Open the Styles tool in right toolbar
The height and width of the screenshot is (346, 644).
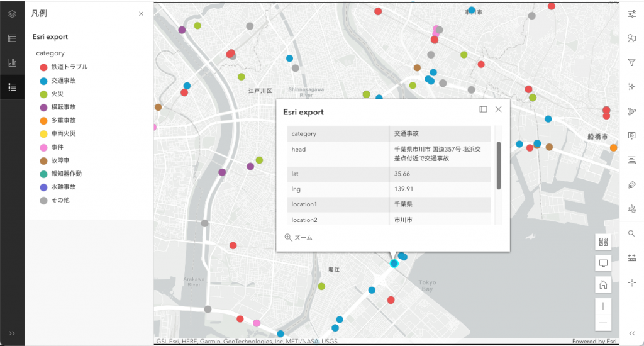(632, 38)
